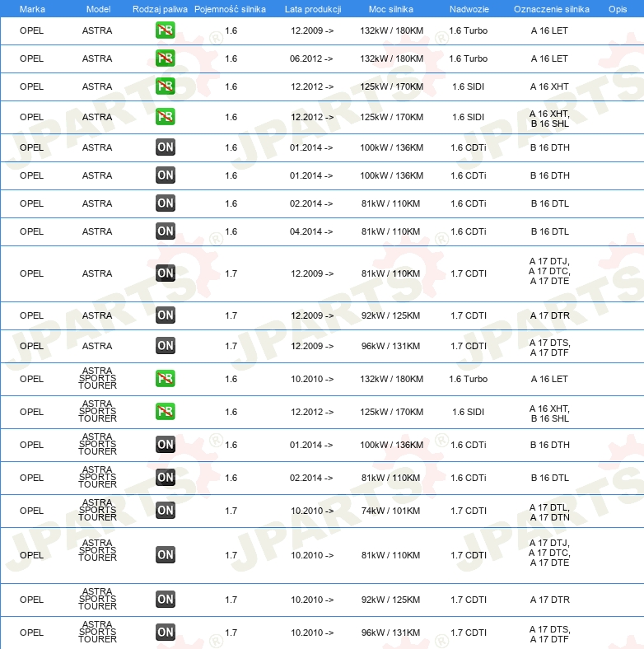Click 'A 17 DTR' in the Sports Tourer row
The height and width of the screenshot is (649, 644).
tap(549, 600)
